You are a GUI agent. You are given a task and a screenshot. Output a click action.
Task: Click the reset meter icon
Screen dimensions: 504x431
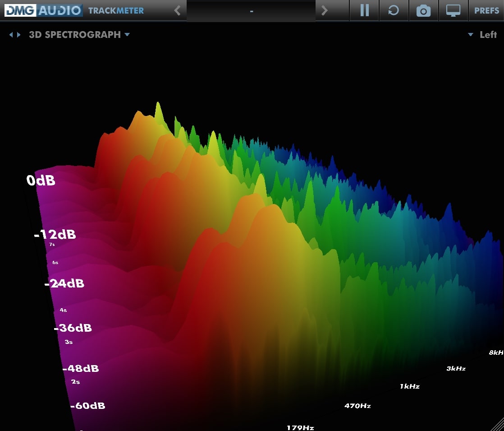click(x=394, y=10)
